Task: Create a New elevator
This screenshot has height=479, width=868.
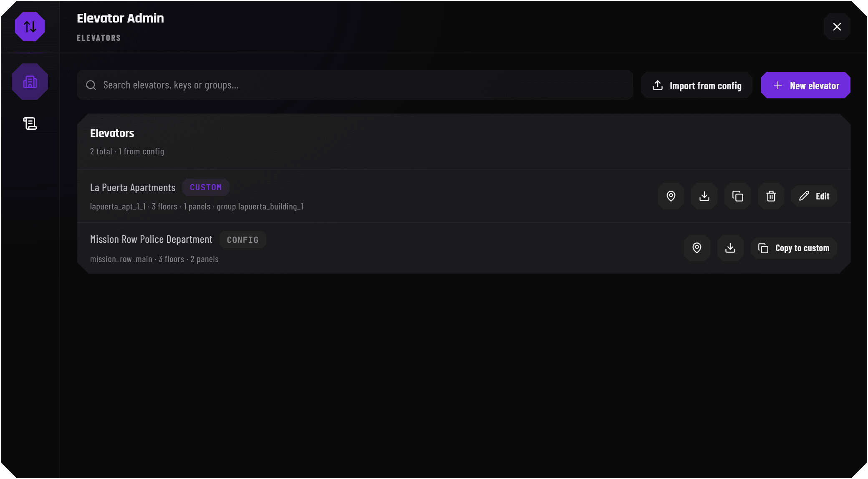Action: pyautogui.click(x=806, y=85)
